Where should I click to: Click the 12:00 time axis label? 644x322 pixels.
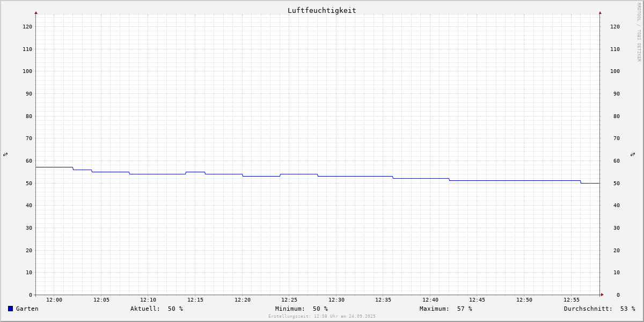[54, 300]
